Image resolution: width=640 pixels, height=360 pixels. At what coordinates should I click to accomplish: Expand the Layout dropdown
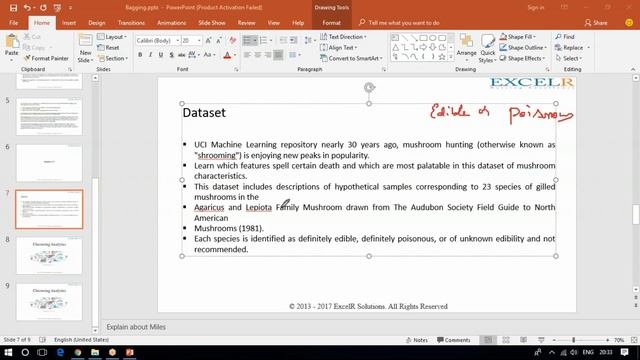112,37
